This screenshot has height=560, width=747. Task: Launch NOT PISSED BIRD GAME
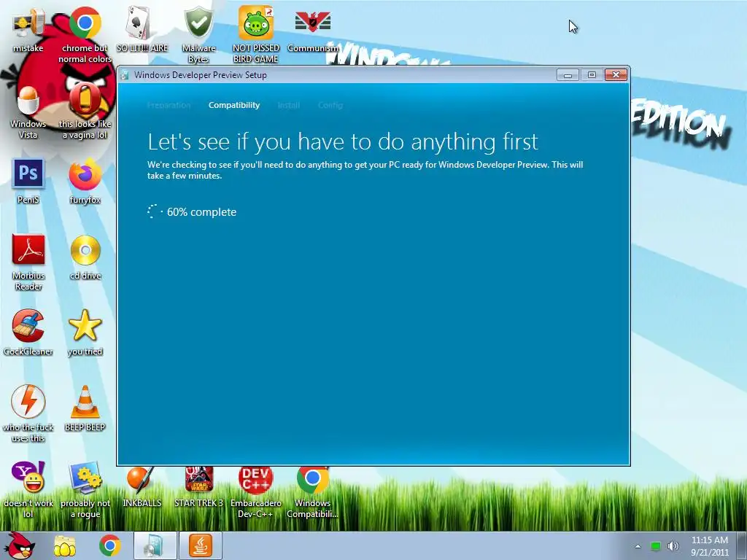click(256, 34)
